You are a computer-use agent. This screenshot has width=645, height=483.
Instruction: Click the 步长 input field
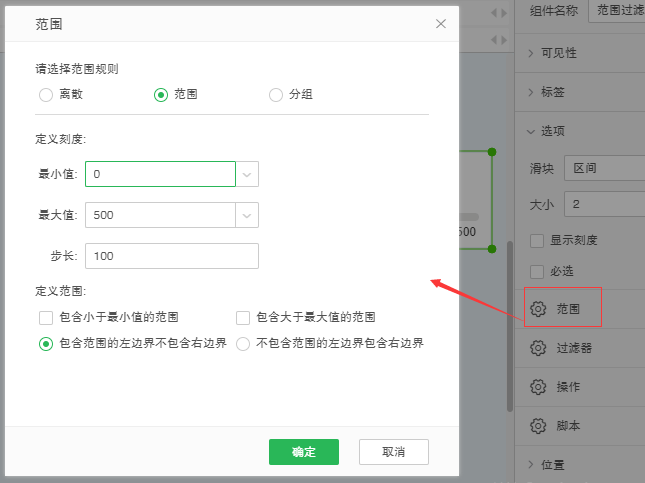172,256
